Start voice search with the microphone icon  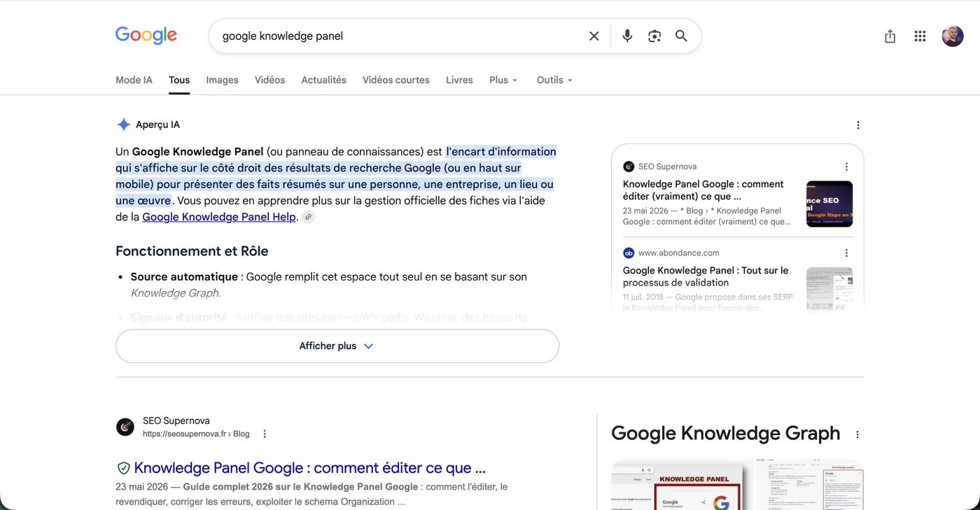(x=627, y=36)
